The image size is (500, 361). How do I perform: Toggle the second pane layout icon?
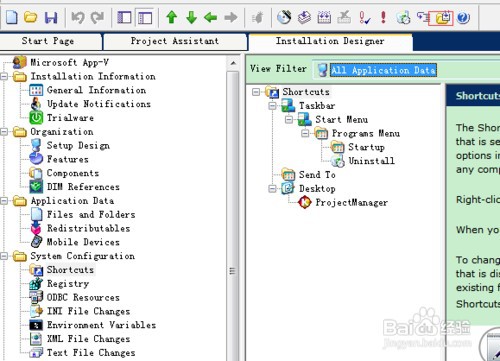click(145, 17)
